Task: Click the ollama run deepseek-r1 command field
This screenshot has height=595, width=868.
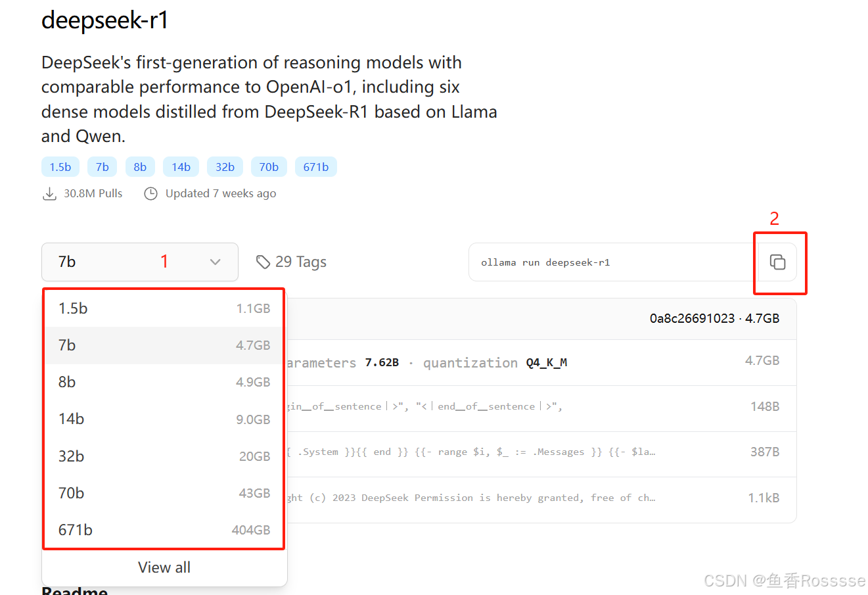Action: click(613, 262)
